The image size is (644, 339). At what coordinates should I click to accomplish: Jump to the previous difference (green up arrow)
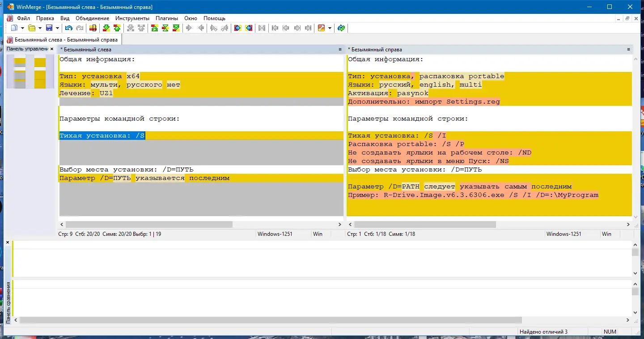click(117, 28)
